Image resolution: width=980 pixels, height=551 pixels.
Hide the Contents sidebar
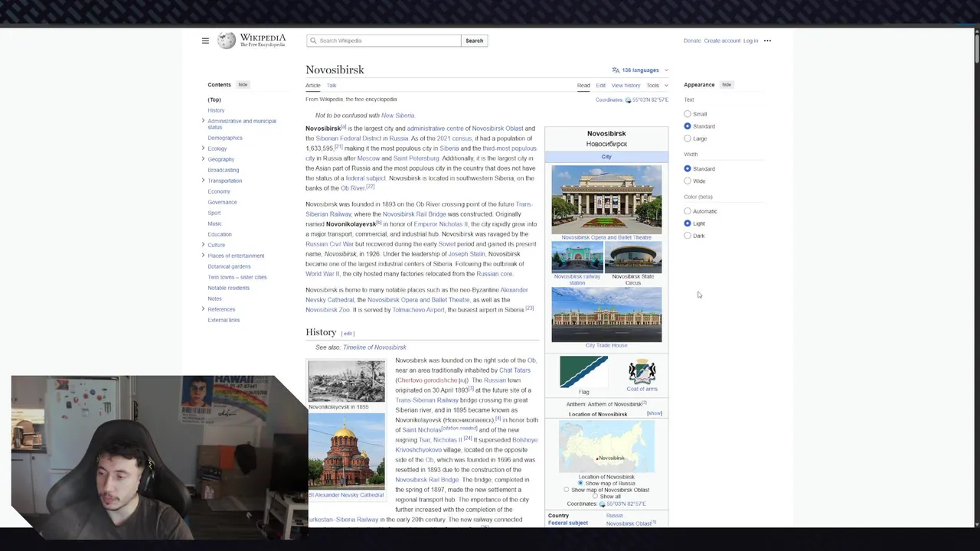coord(243,85)
